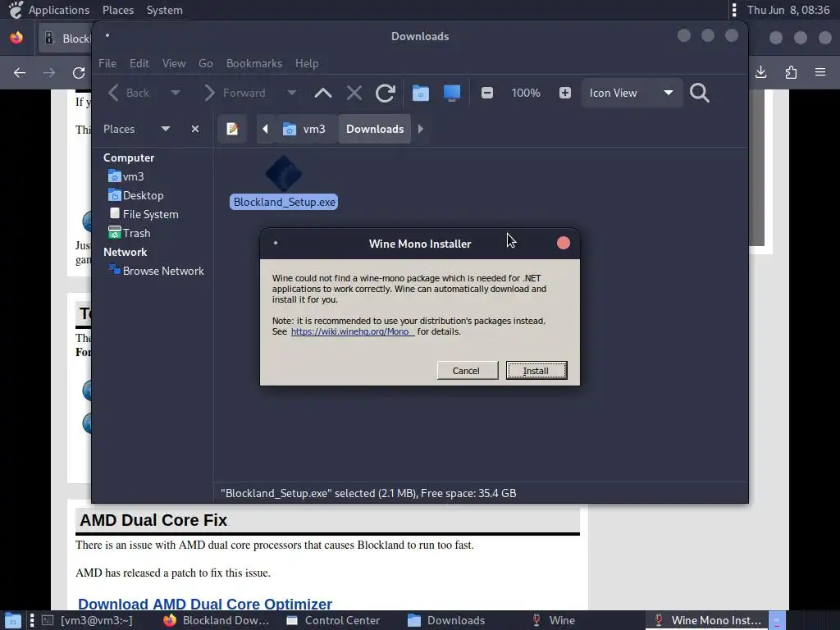Toggle text-based location edit icon
This screenshot has width=840, height=630.
(x=232, y=129)
